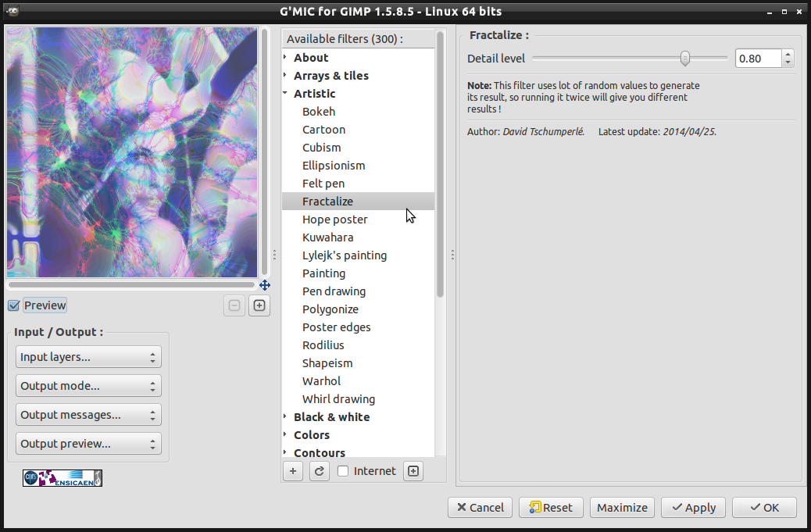Click the filter list vertical scrollbar
This screenshot has width=811, height=532.
point(440,164)
